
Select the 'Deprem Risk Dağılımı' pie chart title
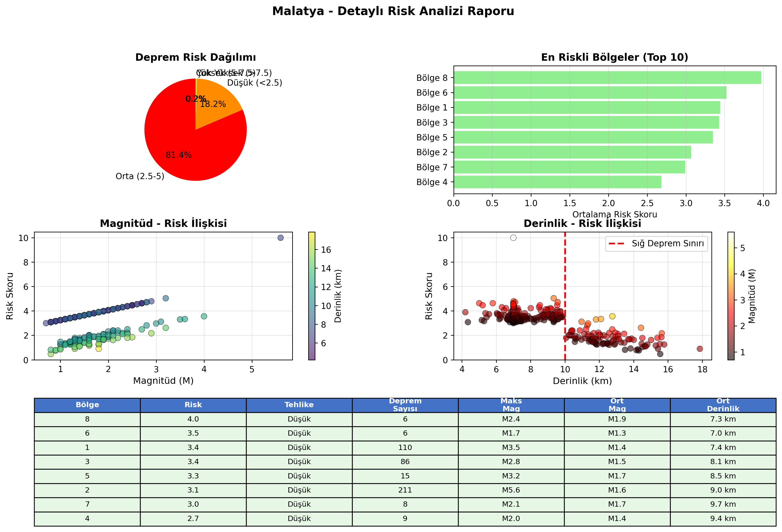[x=195, y=57]
